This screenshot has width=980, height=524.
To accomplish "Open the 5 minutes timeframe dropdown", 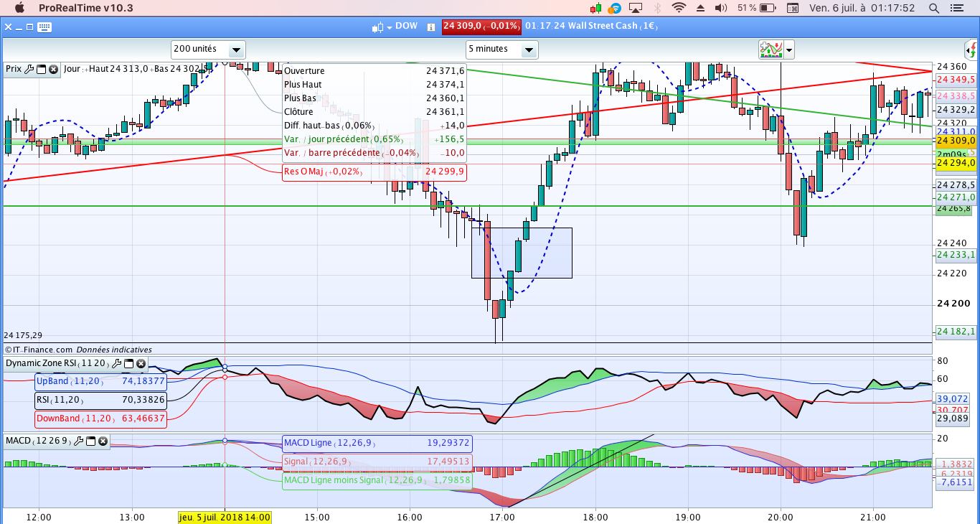I will point(501,50).
